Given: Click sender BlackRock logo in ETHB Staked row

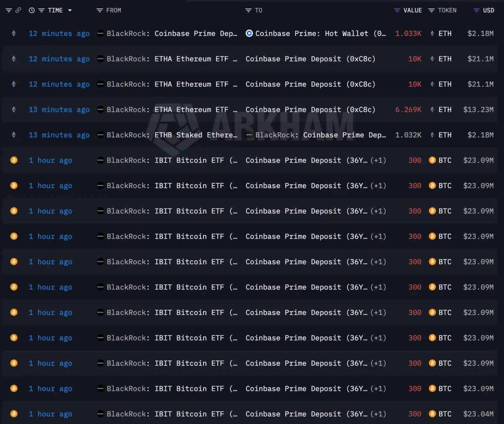Looking at the screenshot, I should point(100,135).
